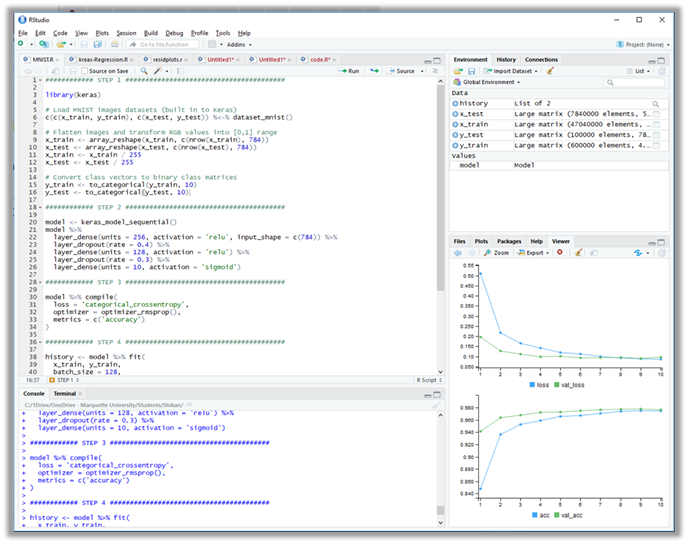This screenshot has width=688, height=544.
Task: Click the Go to file/function field
Action: pos(164,44)
